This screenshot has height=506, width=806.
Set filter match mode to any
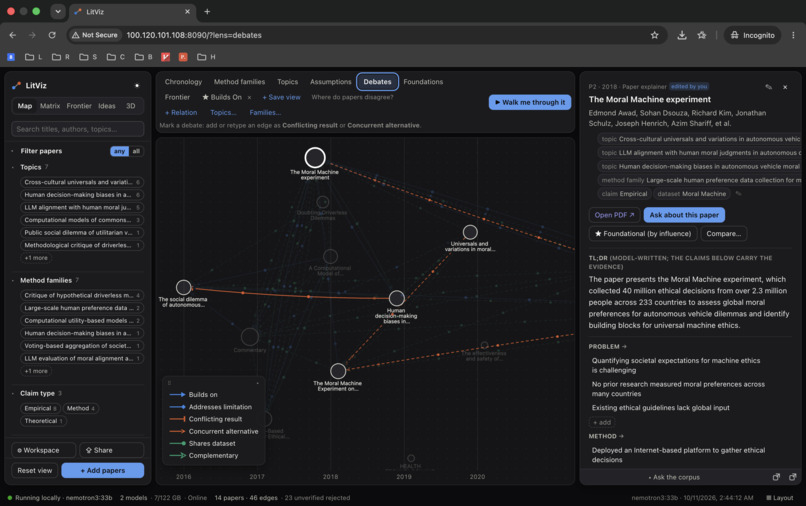[119, 151]
